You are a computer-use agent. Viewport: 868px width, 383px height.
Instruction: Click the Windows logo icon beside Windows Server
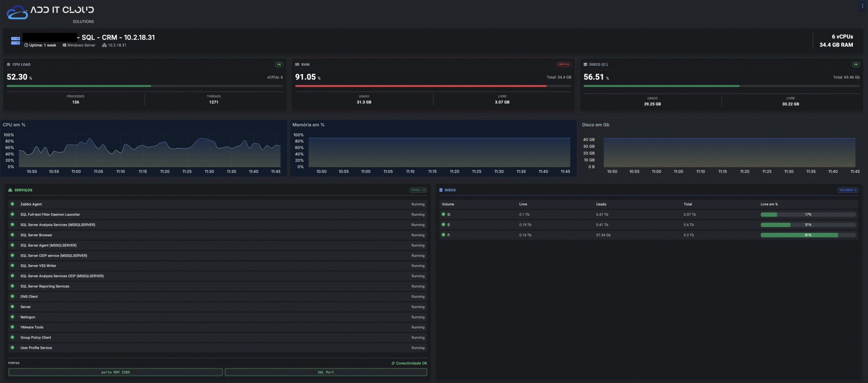(x=64, y=45)
